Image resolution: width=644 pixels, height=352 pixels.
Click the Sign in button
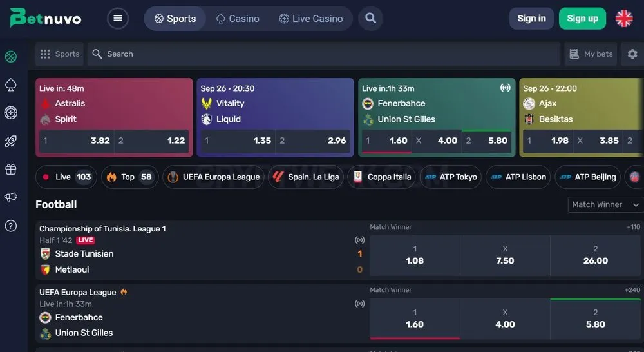[x=531, y=19]
